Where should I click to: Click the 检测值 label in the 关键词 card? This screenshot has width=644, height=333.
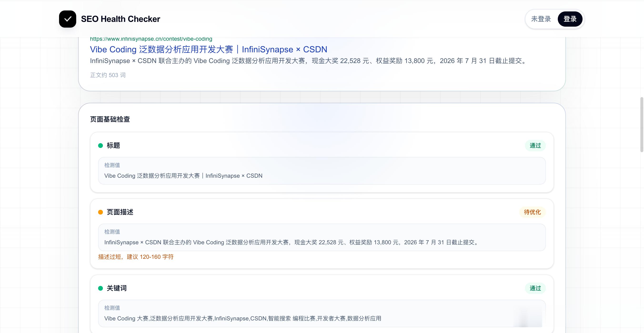click(x=112, y=308)
